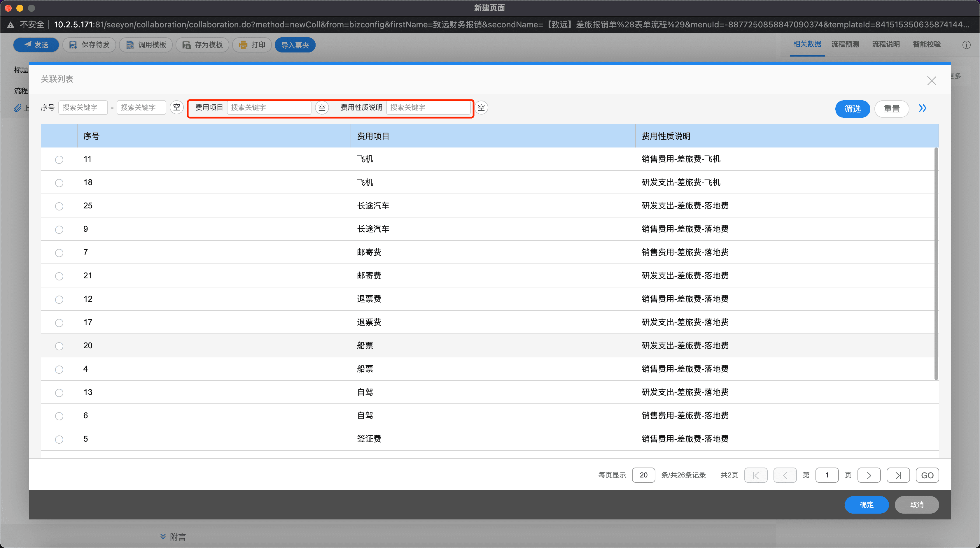Click 签证费 cell in row 5
The image size is (980, 548).
coord(369,438)
